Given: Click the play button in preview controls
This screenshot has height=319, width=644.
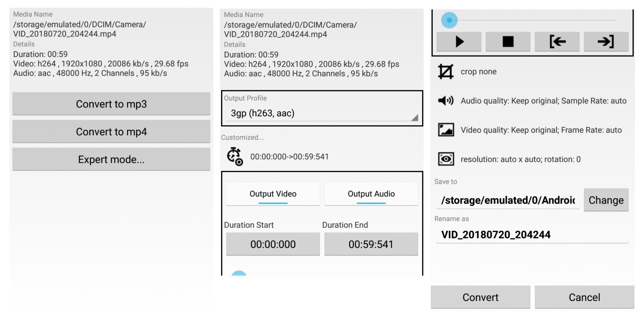Looking at the screenshot, I should (459, 41).
